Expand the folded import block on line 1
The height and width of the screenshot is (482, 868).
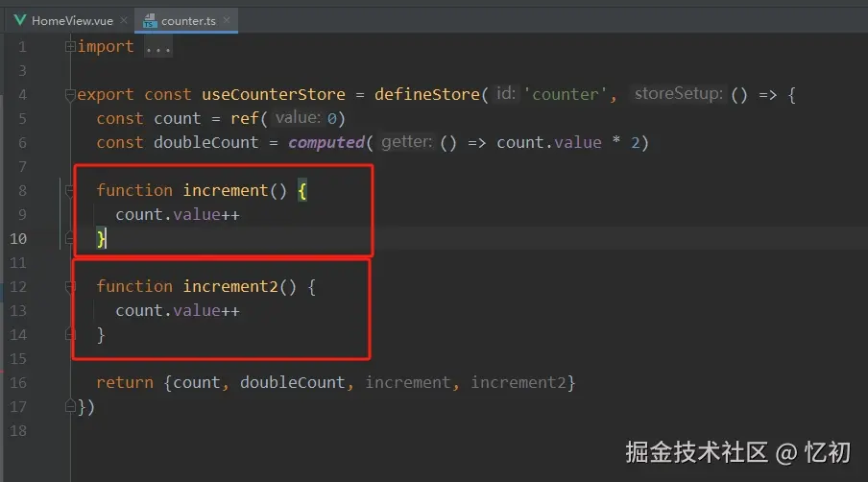pyautogui.click(x=69, y=47)
